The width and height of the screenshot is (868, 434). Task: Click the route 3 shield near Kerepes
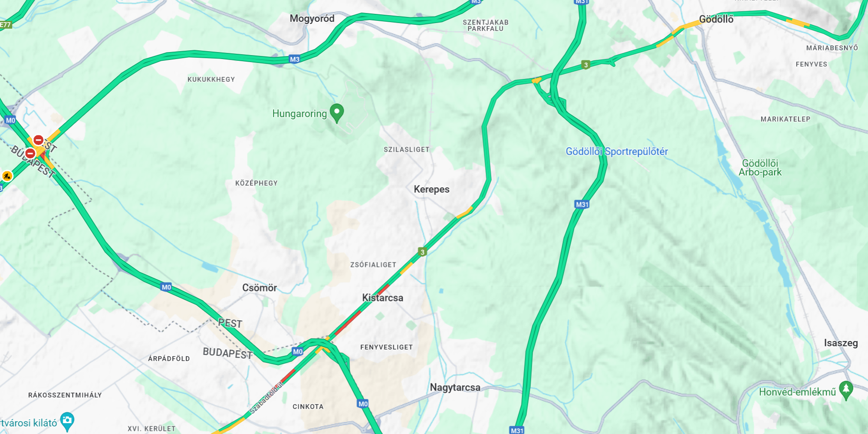[422, 252]
